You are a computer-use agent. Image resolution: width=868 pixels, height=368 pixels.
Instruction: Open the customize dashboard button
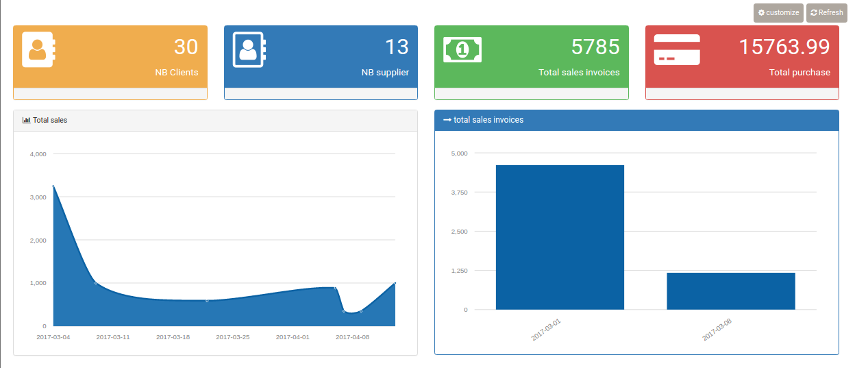coord(778,13)
